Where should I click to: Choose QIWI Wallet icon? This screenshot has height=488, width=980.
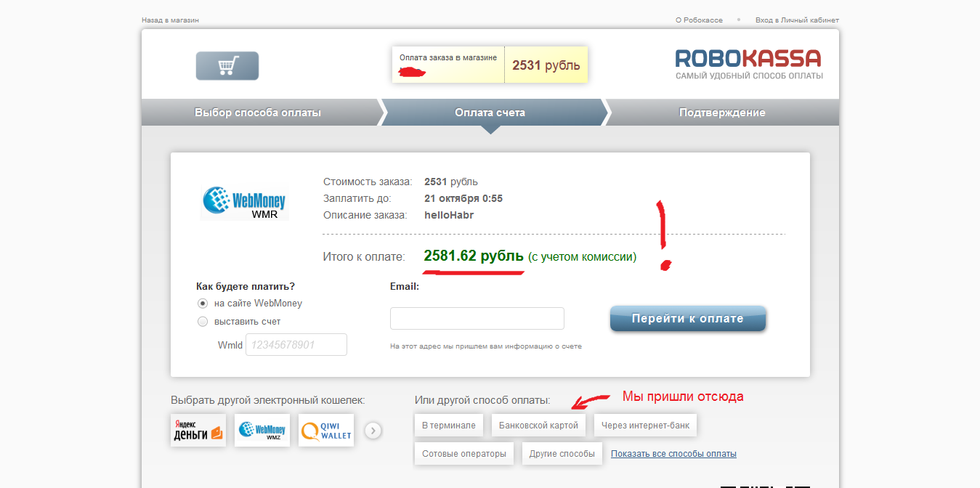click(x=326, y=431)
